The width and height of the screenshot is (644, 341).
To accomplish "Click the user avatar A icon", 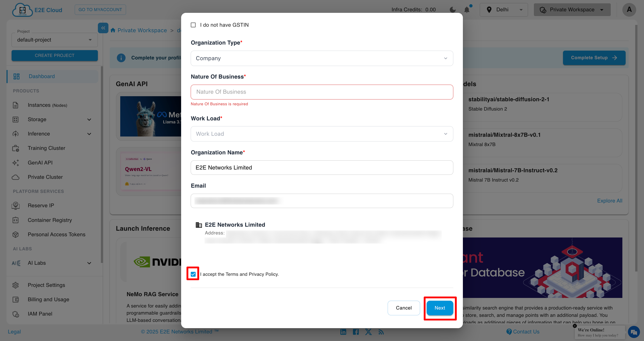I will coord(629,10).
